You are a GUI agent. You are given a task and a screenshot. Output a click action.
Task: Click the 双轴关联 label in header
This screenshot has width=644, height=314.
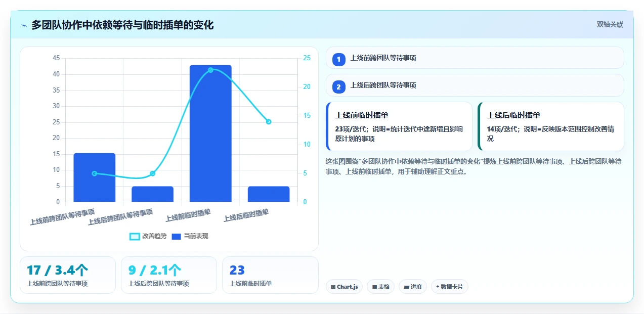tap(610, 24)
